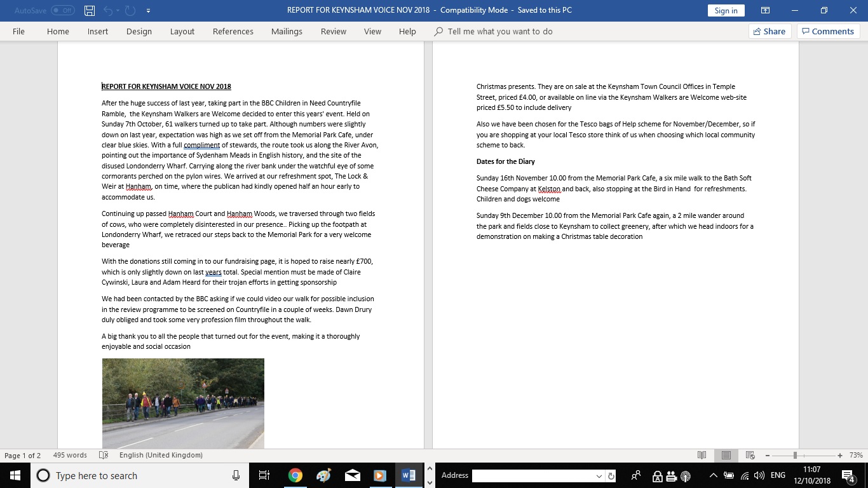Click the Save icon in title bar
The height and width of the screenshot is (488, 868).
point(90,11)
